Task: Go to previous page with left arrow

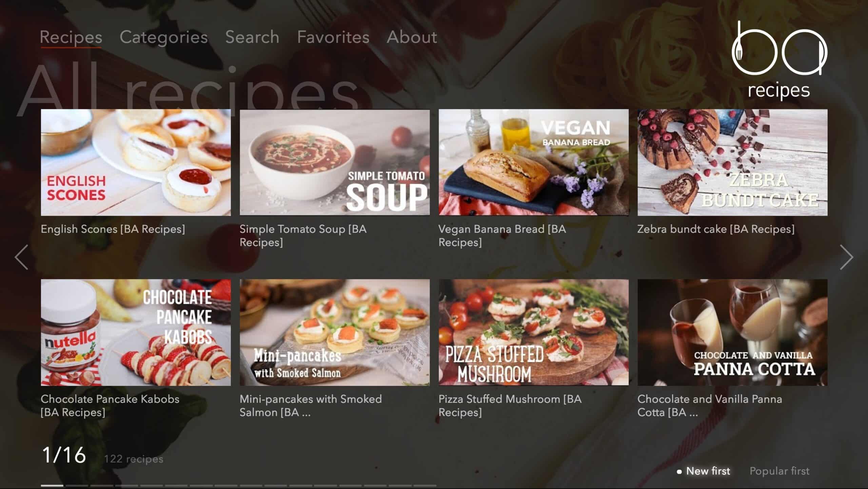Action: (x=21, y=257)
